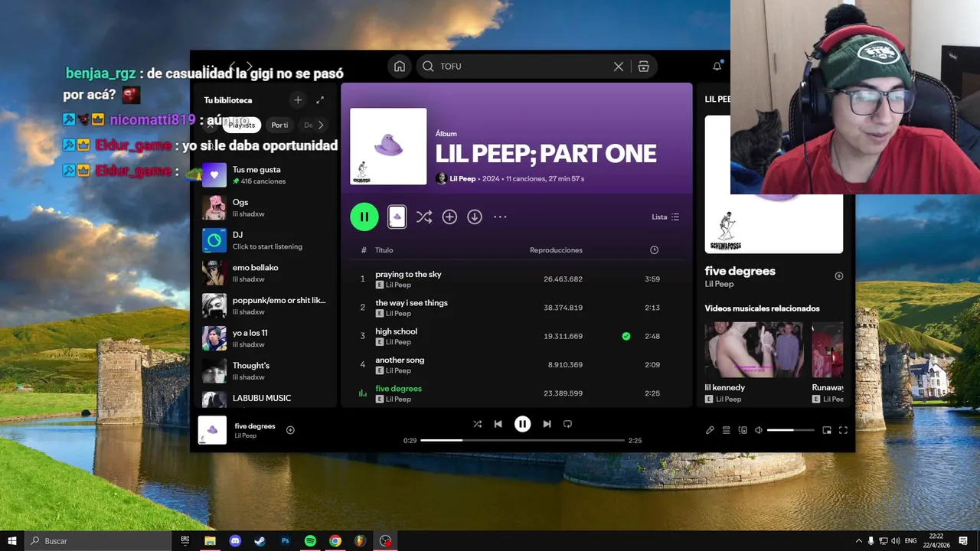
Task: Toggle shuffle in the bottom player bar
Action: 477,424
